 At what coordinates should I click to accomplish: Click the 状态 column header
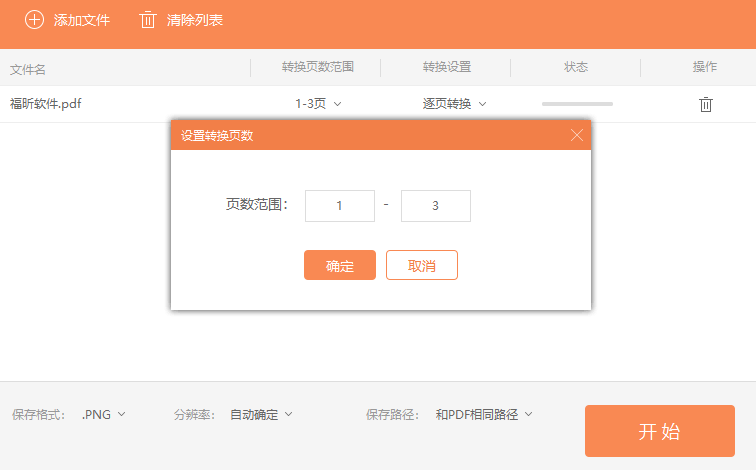tap(576, 67)
